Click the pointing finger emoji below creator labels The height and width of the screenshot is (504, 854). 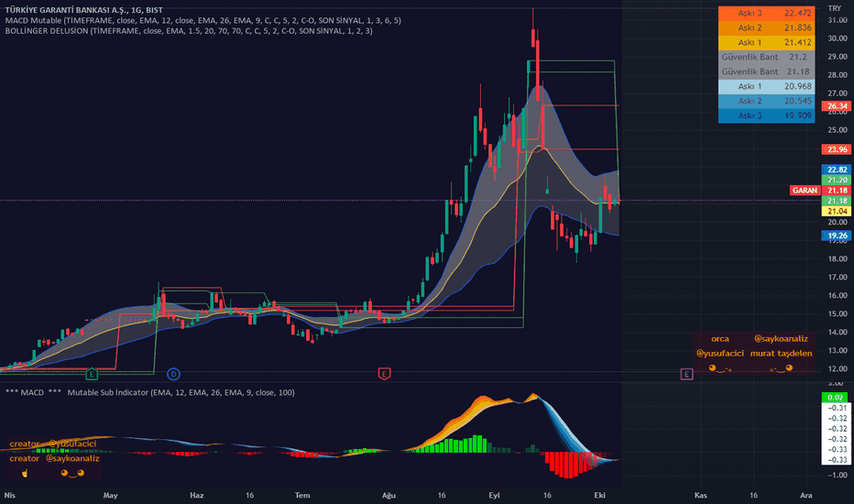click(x=25, y=473)
